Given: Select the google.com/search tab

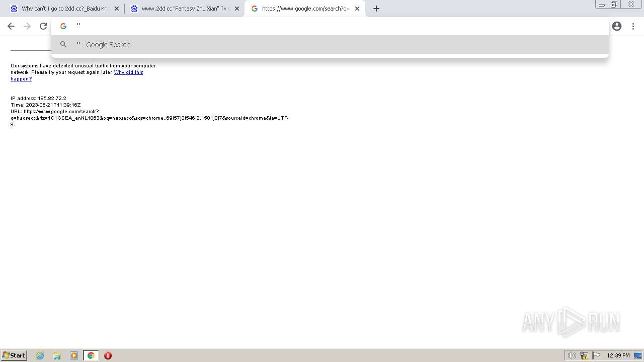Looking at the screenshot, I should coord(305,9).
